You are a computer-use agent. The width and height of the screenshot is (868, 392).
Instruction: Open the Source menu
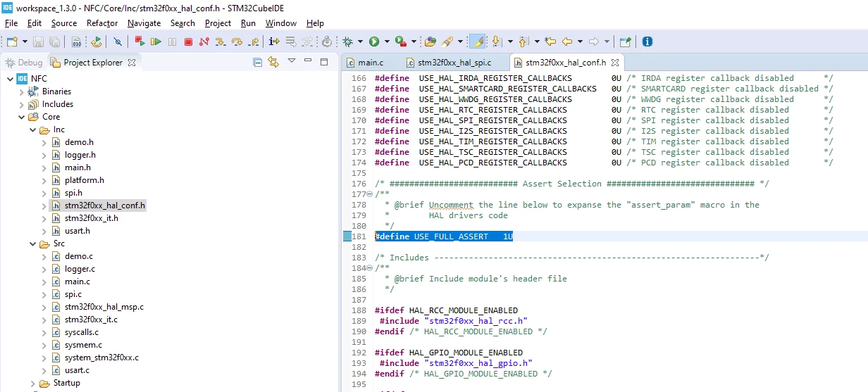pyautogui.click(x=64, y=23)
